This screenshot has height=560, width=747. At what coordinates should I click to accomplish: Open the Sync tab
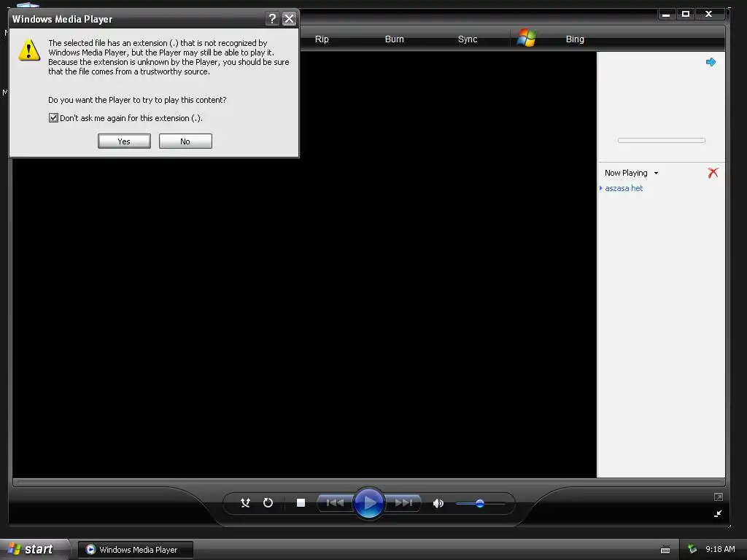click(x=468, y=39)
